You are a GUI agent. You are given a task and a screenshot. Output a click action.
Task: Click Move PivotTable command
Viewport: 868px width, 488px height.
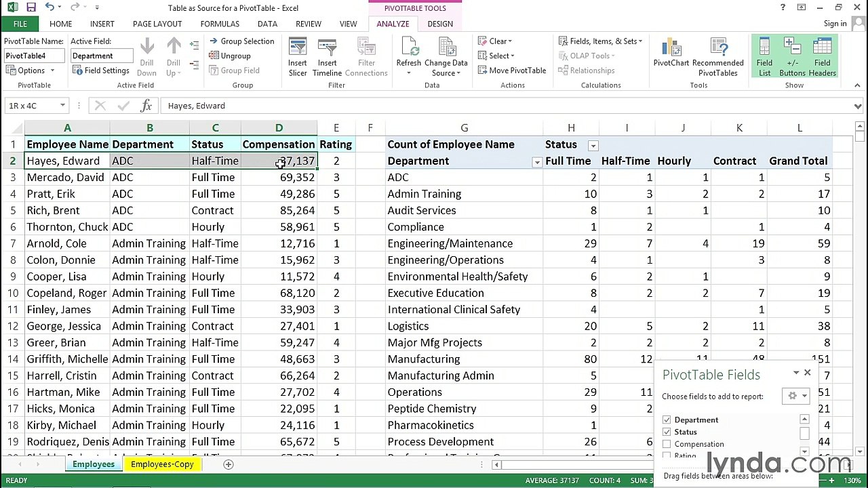512,70
